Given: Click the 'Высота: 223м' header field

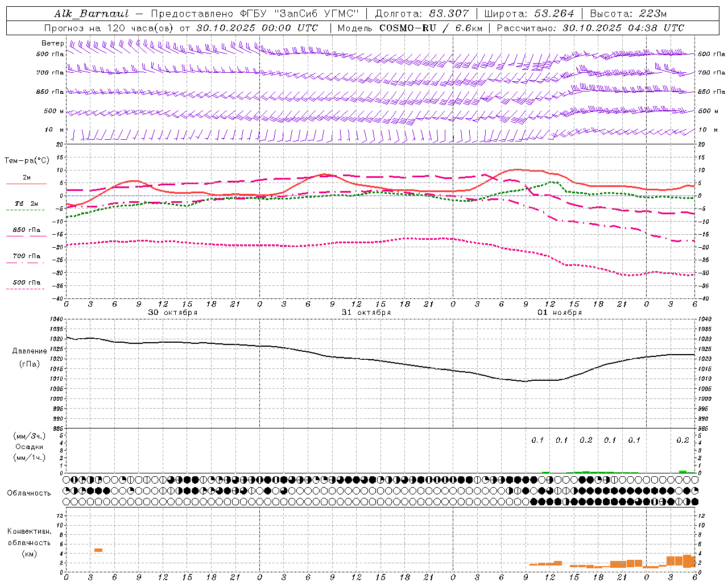Looking at the screenshot, I should tap(628, 14).
